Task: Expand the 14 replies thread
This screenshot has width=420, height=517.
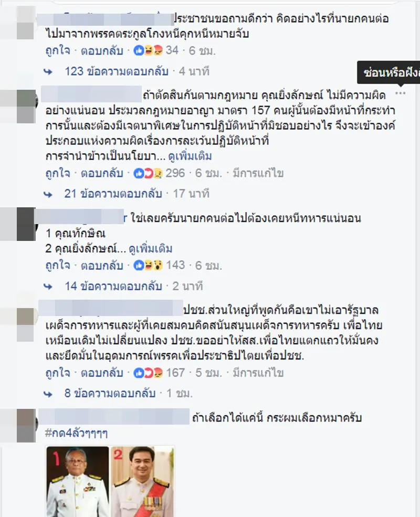Action: pyautogui.click(x=113, y=286)
